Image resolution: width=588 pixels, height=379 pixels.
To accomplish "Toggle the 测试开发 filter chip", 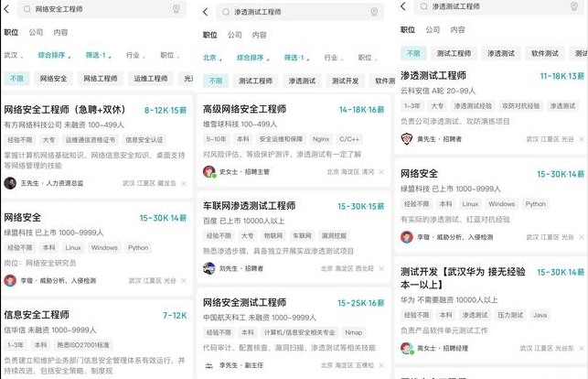I will (x=345, y=81).
